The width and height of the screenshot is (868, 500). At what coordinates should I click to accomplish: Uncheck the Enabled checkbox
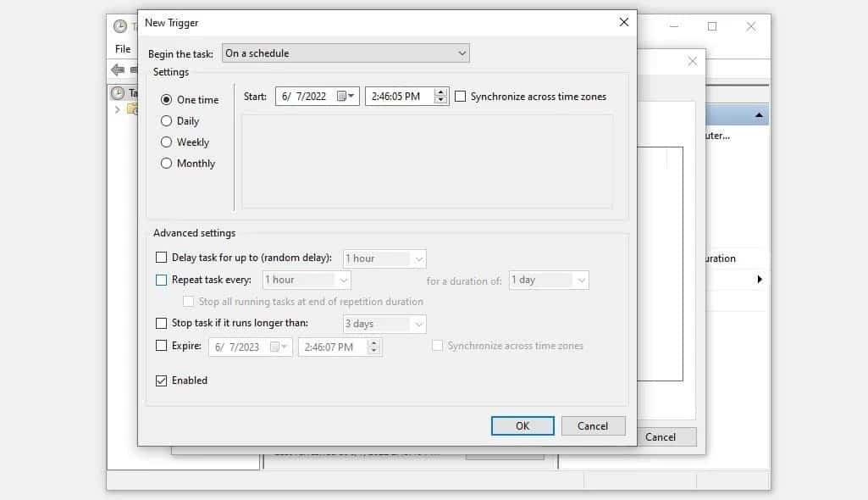pos(161,380)
